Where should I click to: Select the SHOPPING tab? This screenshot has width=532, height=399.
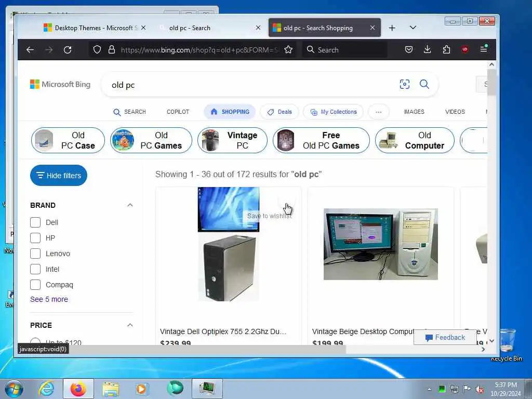(x=230, y=112)
